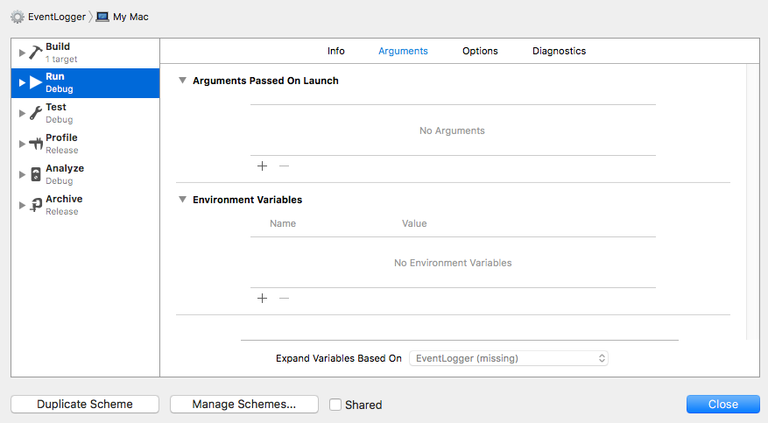Switch to the Info tab
This screenshot has height=423, width=768.
(x=336, y=51)
